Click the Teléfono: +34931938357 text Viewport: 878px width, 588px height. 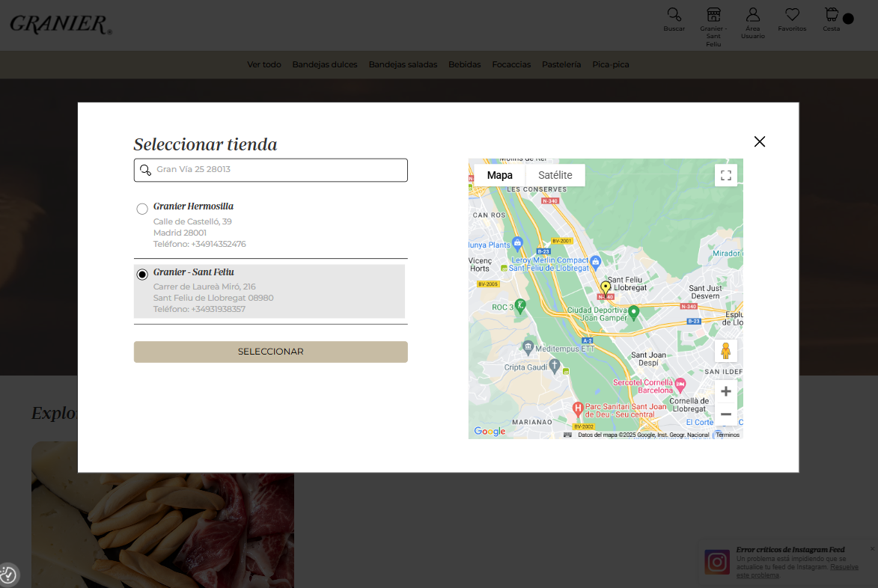[199, 309]
